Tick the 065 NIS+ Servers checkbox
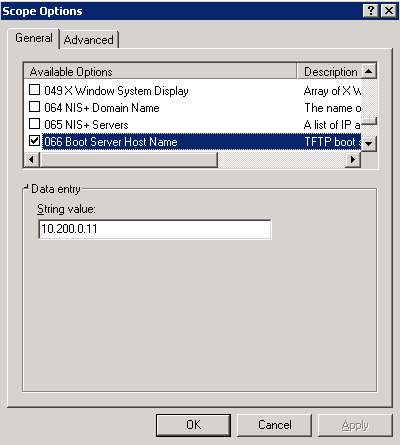The width and height of the screenshot is (400, 445). point(34,124)
